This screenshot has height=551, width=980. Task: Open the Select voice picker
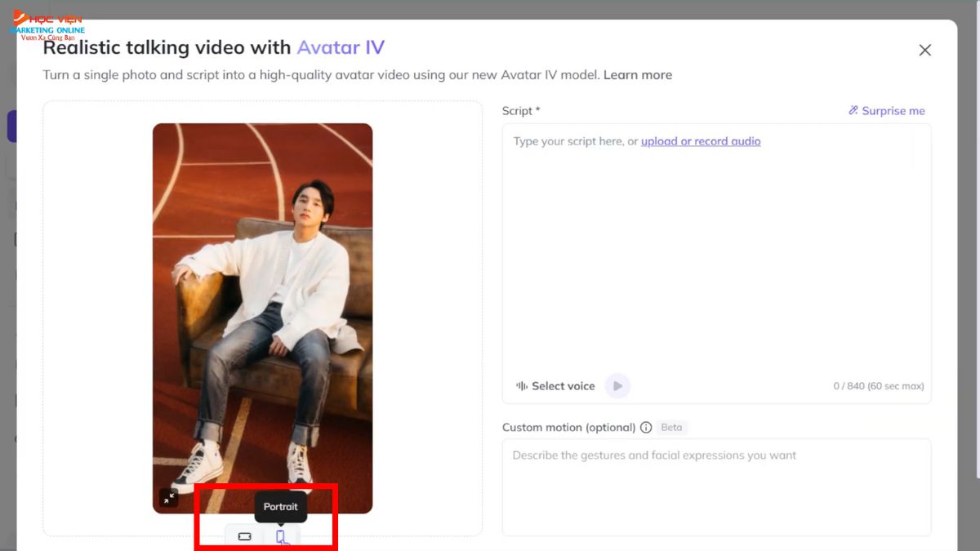pyautogui.click(x=563, y=386)
